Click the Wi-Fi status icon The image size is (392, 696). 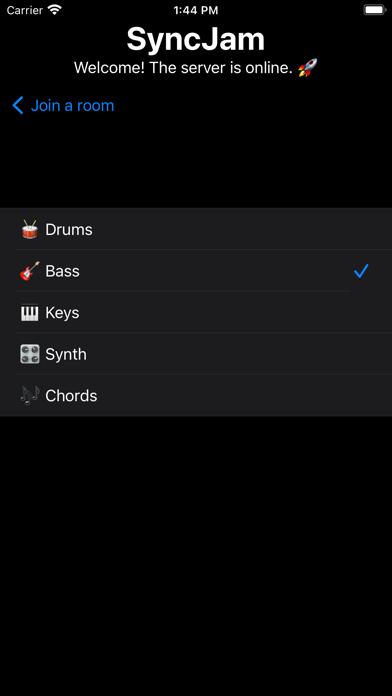point(55,10)
